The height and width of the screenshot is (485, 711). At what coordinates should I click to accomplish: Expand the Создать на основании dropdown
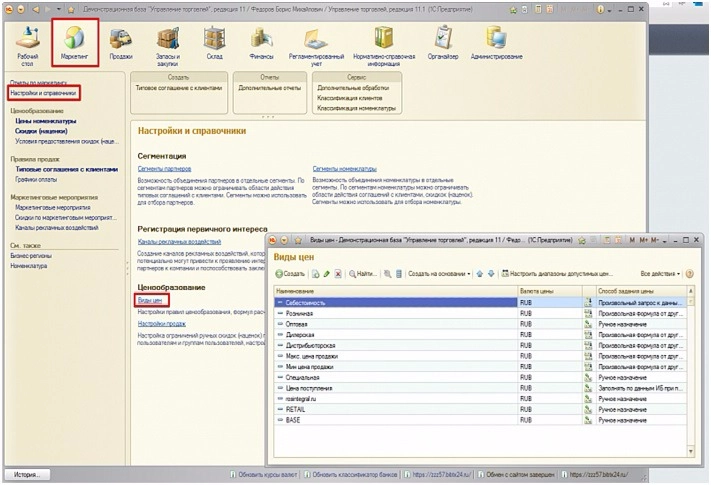(x=439, y=273)
